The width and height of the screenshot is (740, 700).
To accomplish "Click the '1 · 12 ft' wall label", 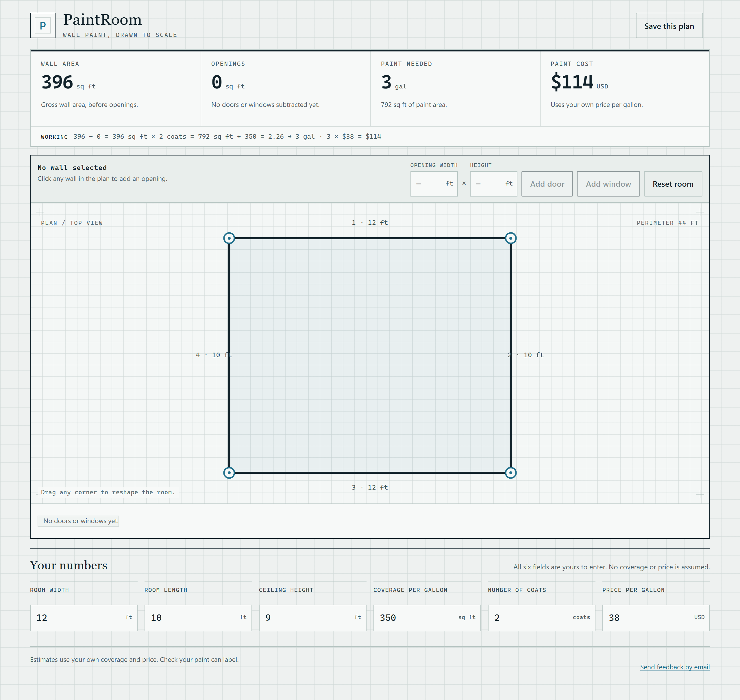I will 370,223.
